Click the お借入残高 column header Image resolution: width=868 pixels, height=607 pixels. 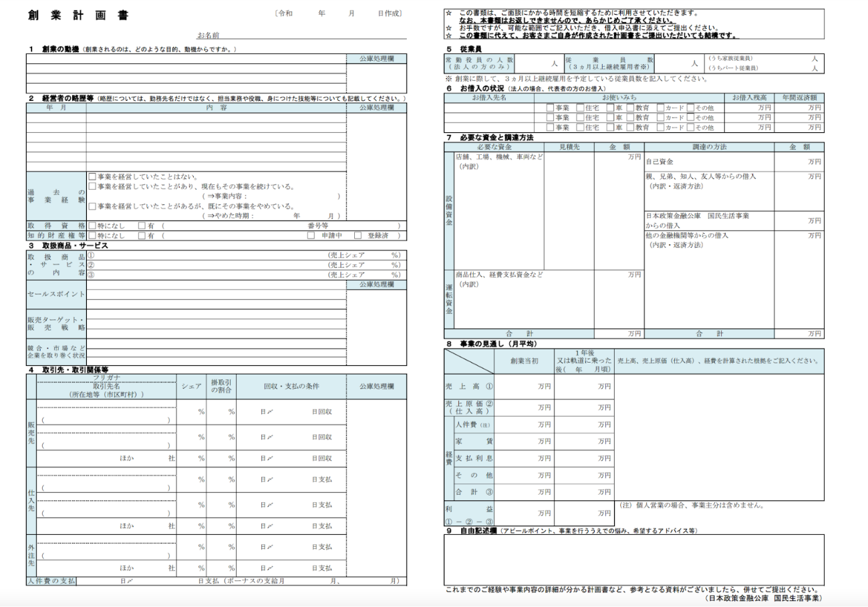click(750, 97)
